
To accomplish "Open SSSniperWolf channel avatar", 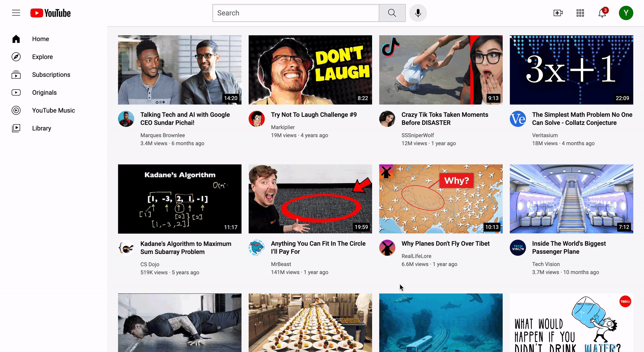I will (387, 119).
